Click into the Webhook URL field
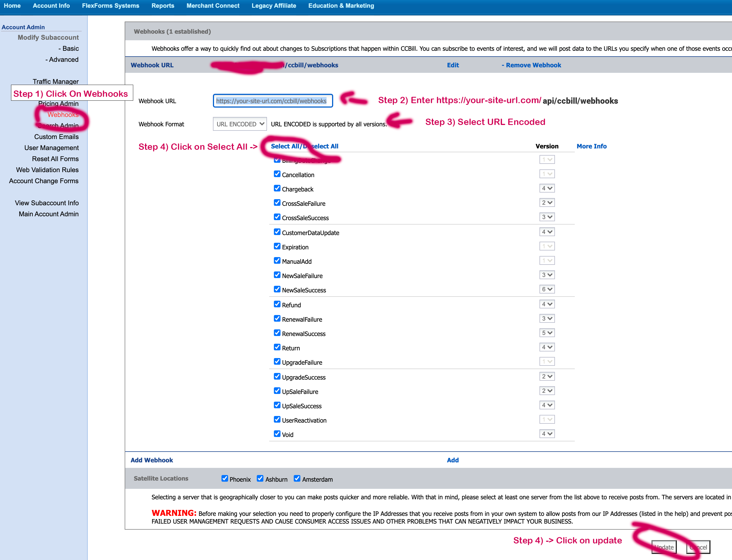The width and height of the screenshot is (732, 560). [273, 101]
